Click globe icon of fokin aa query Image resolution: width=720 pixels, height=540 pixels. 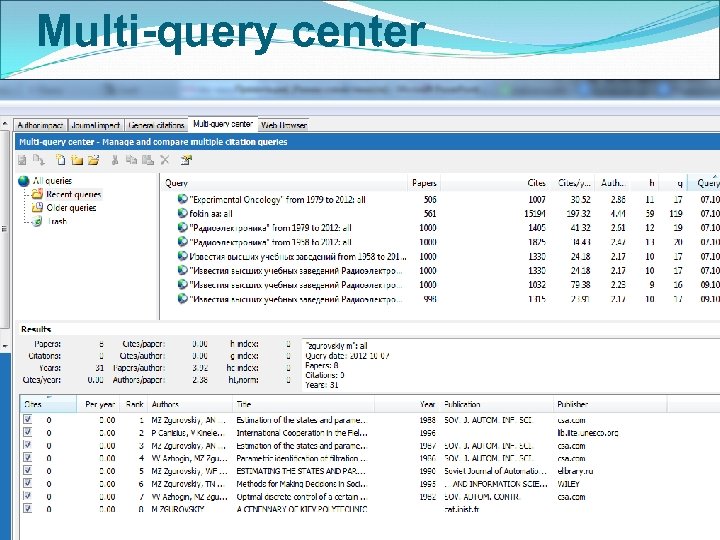pos(182,214)
